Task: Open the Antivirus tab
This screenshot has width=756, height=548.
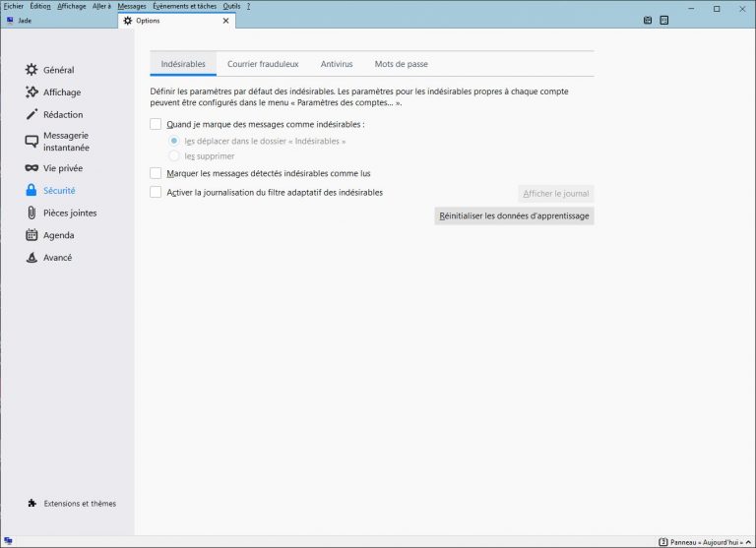Action: 337,64
